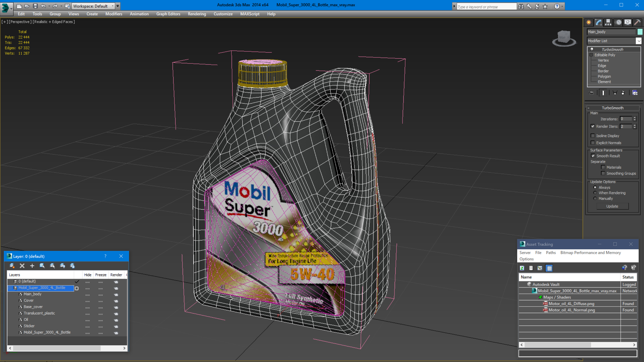Enable Separate by Smoothing Groups checkbox
644x362 pixels.
point(603,173)
